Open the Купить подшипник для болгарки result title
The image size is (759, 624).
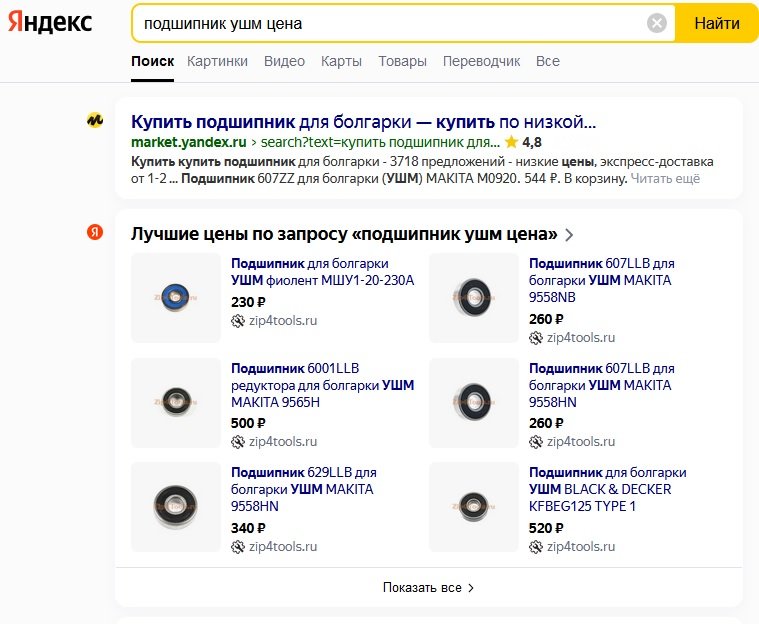tap(364, 122)
